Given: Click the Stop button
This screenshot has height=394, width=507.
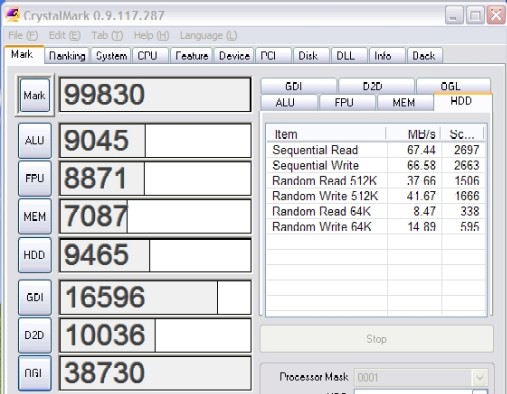Looking at the screenshot, I should pyautogui.click(x=376, y=339).
